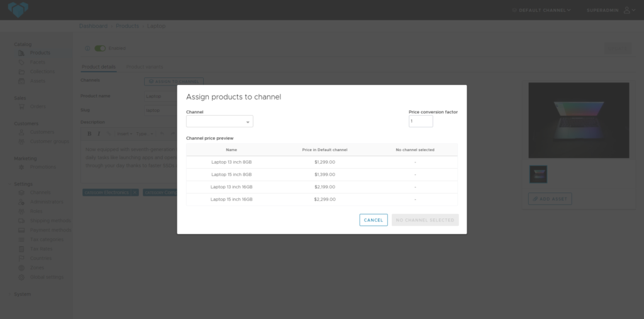Toggle the product Enabled switch

click(100, 48)
